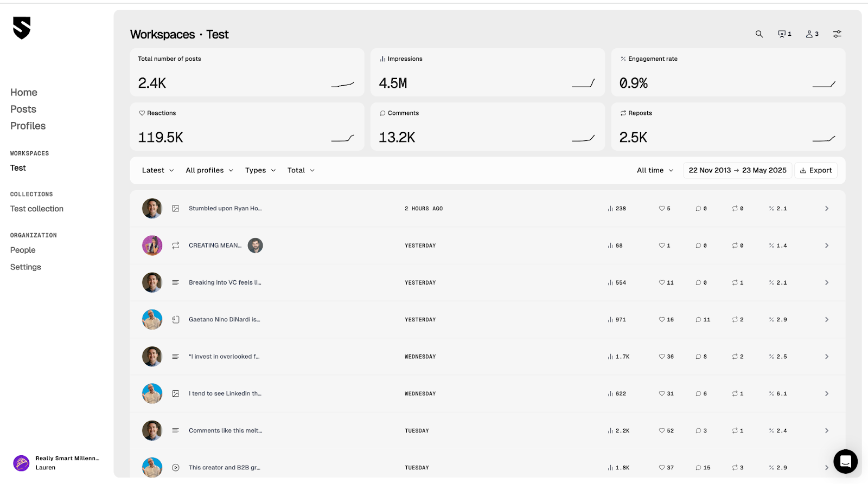Click repost icon on CREATING MEAN row
Screen dimensions: 868x484
(176, 246)
